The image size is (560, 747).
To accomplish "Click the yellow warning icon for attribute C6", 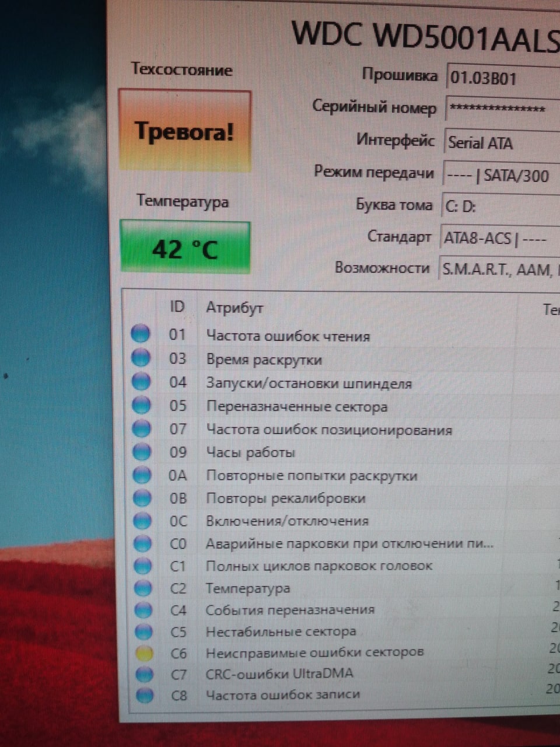I will [x=143, y=653].
